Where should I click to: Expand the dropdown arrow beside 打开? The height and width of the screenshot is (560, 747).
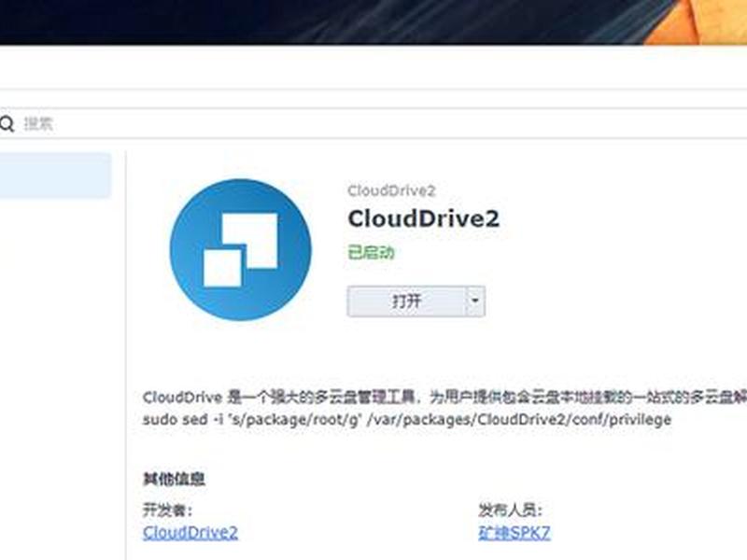pyautogui.click(x=475, y=301)
